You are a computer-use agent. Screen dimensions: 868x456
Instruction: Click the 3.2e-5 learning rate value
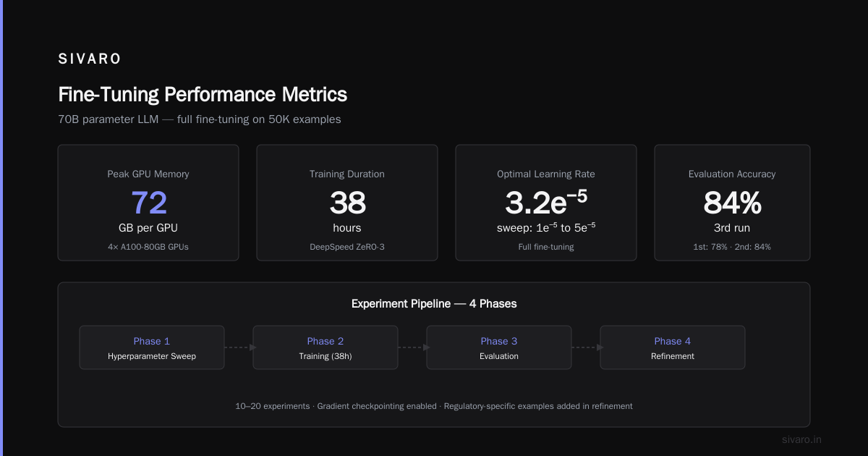[x=546, y=203]
